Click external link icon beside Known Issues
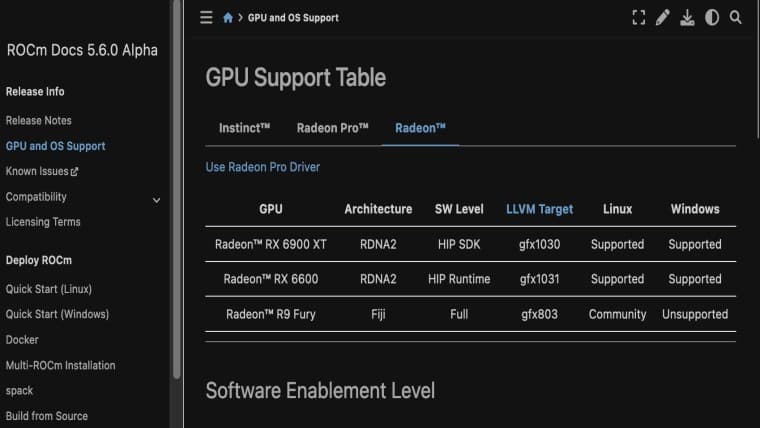The height and width of the screenshot is (428, 760). click(74, 172)
